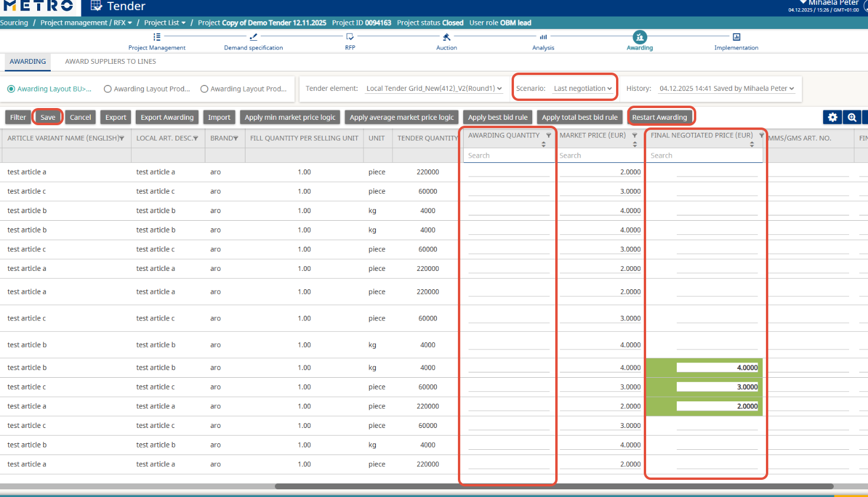Open the Auction gavel icon
The image size is (868, 497).
click(447, 37)
